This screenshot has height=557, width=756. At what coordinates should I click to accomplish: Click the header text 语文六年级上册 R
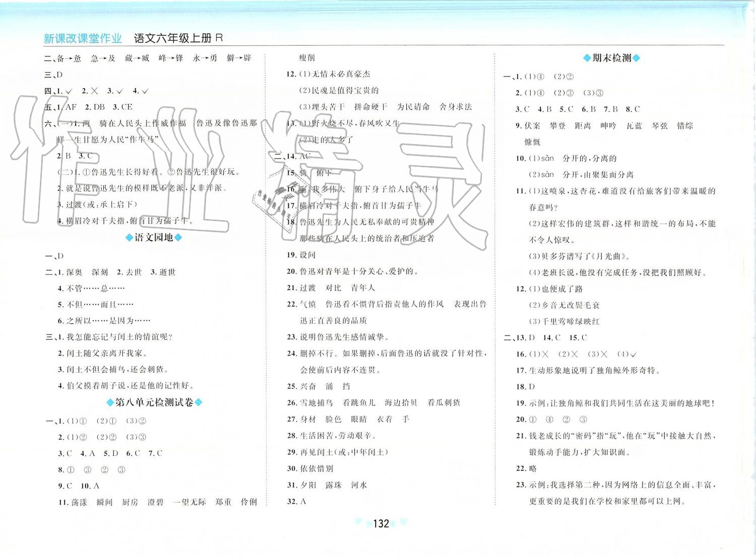tap(178, 38)
